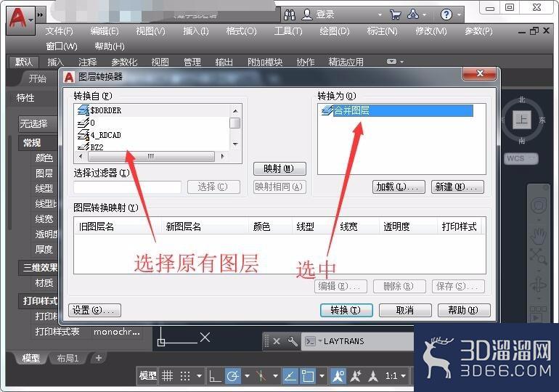
Task: Close the 图层转换器 dialog
Action: [479, 73]
